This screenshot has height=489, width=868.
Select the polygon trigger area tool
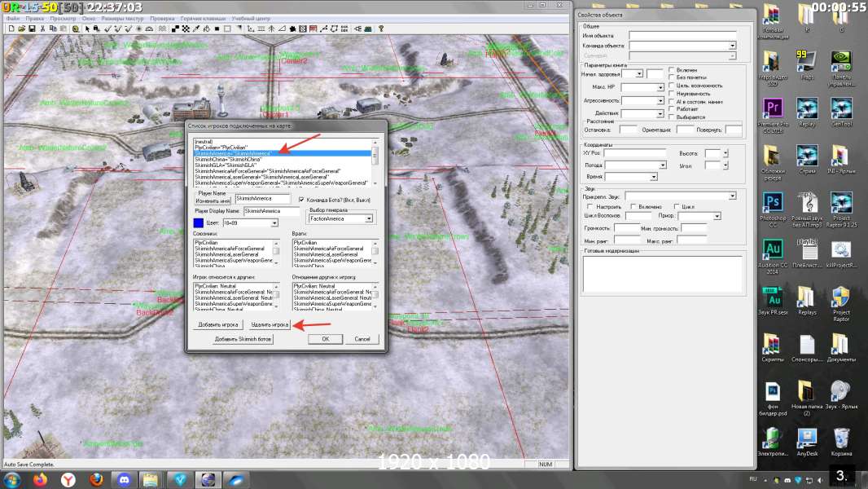(x=334, y=29)
